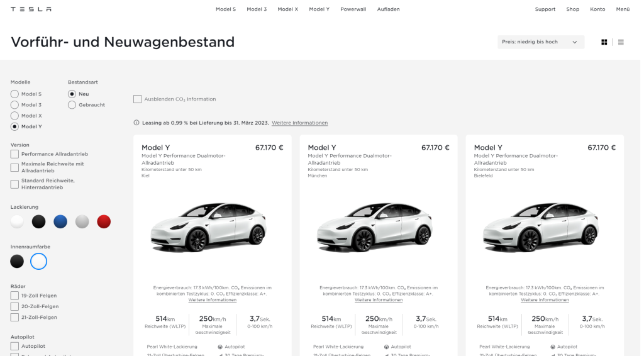The height and width of the screenshot is (356, 644).
Task: Click leasing Weitere Informationen link
Action: coord(300,123)
